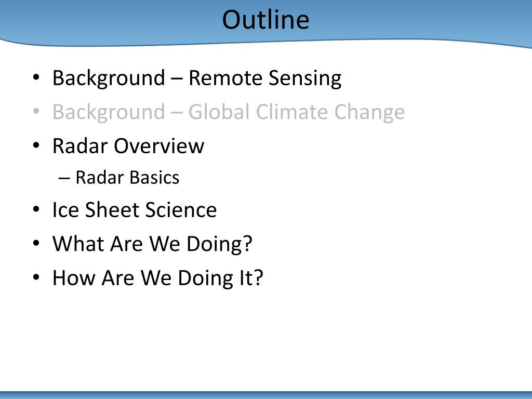This screenshot has width=532, height=399.
Task: Click the "Radar Overview" outline item
Action: point(128,146)
